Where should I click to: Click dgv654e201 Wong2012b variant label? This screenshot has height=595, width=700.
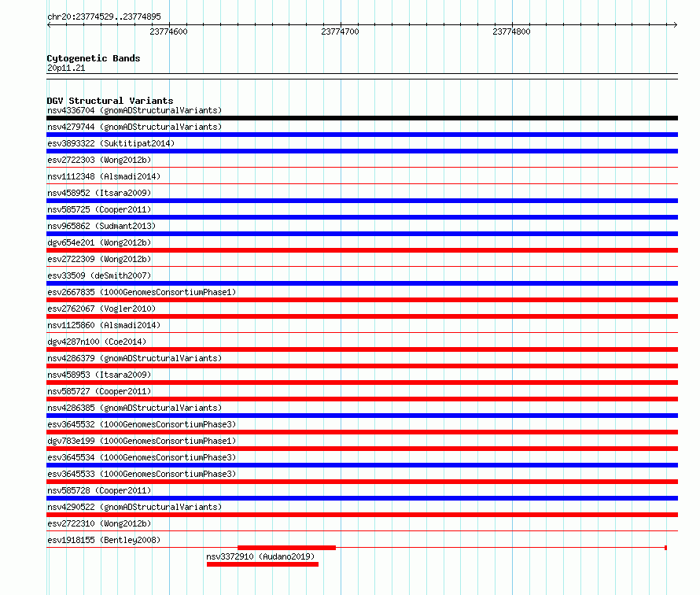coord(99,242)
